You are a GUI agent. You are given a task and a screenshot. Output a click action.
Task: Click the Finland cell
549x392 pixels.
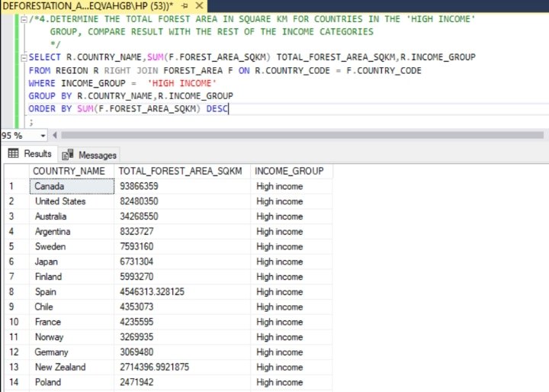tap(72, 277)
